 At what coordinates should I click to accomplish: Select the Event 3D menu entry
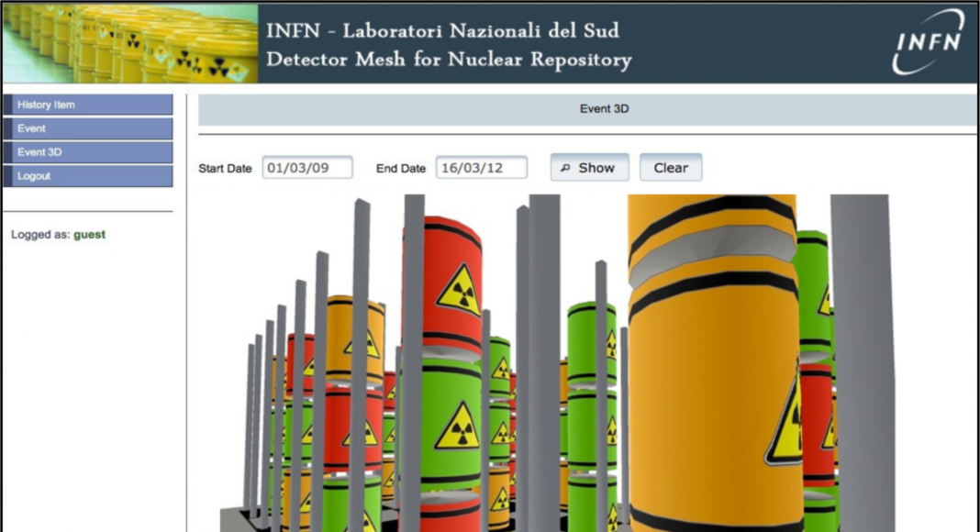[x=88, y=151]
